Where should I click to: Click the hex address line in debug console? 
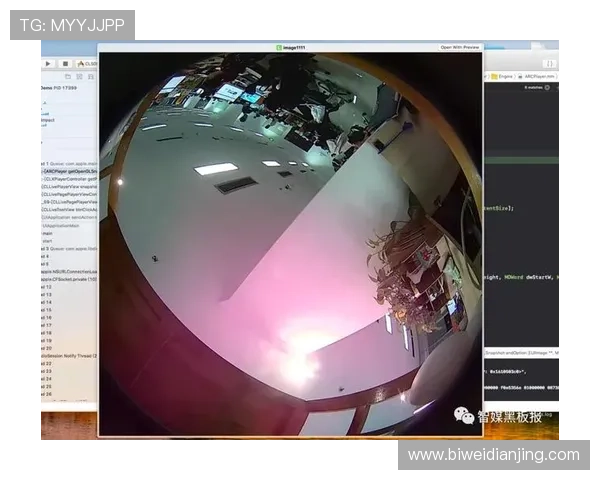507,371
